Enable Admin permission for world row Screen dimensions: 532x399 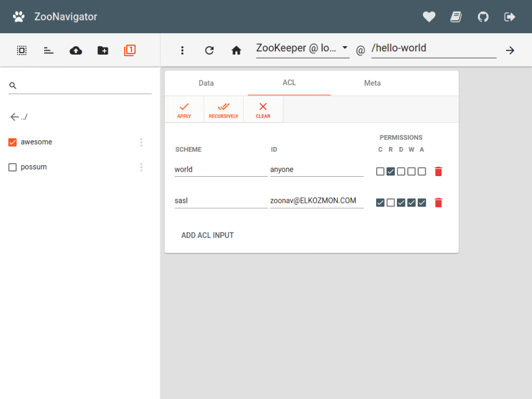(x=422, y=172)
